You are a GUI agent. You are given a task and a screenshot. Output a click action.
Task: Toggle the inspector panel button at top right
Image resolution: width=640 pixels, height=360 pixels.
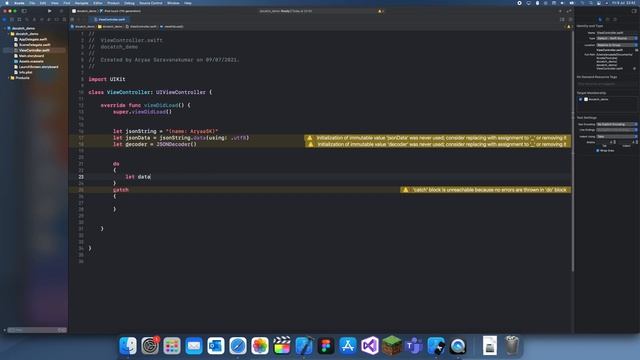click(x=634, y=11)
